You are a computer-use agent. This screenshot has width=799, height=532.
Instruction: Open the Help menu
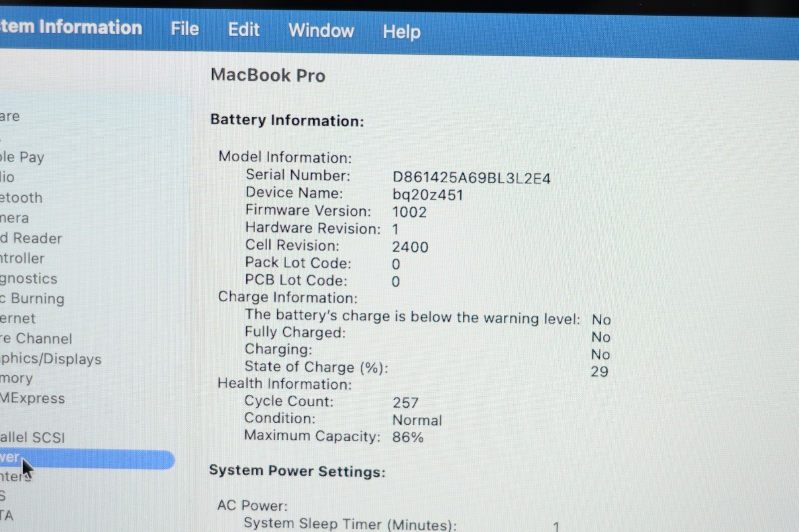tap(401, 32)
